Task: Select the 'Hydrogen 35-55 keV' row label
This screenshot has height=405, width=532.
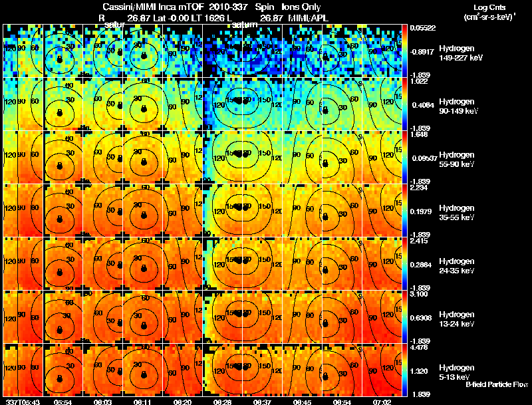Action: tap(457, 213)
